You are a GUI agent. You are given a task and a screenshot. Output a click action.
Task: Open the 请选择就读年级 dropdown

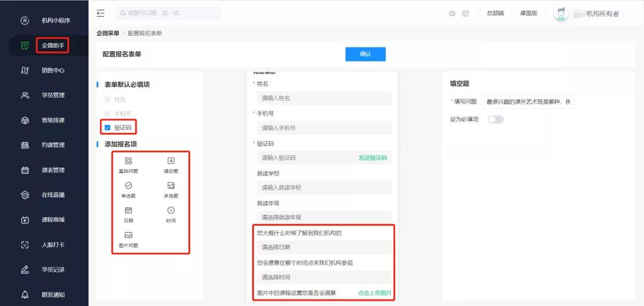coord(324,217)
